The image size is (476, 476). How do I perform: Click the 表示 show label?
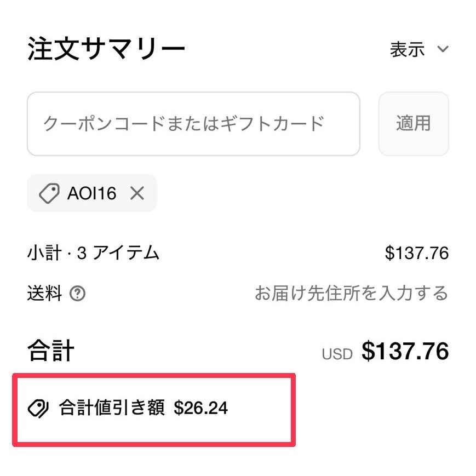[x=407, y=49]
